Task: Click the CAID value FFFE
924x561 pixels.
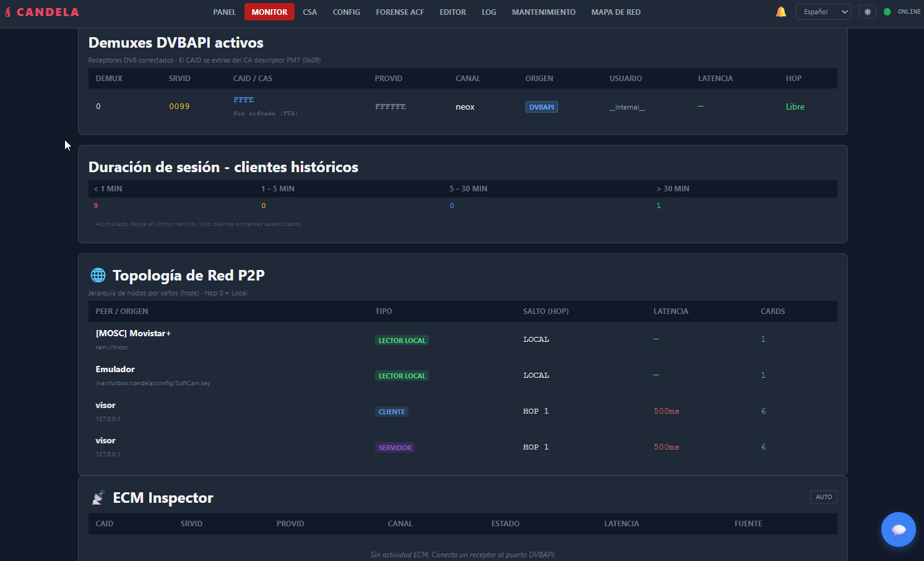Action: tap(244, 100)
